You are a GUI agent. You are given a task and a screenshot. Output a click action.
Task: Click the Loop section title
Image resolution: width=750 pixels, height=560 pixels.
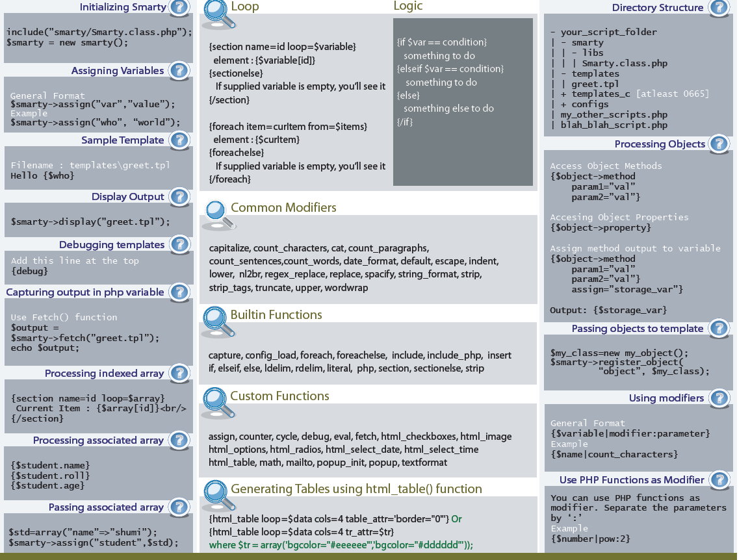(245, 6)
